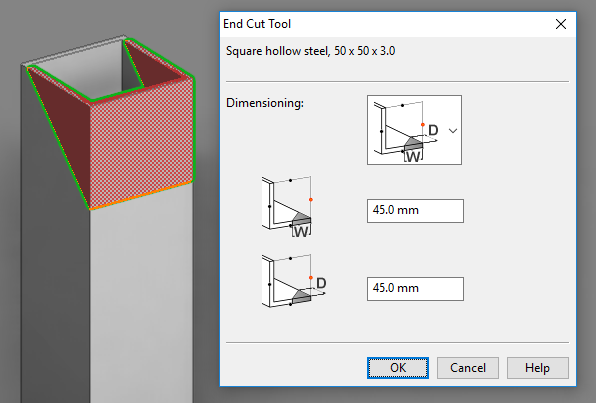Viewport: 596px width, 403px height.
Task: Select the light gray front face of the tube
Action: point(141,297)
